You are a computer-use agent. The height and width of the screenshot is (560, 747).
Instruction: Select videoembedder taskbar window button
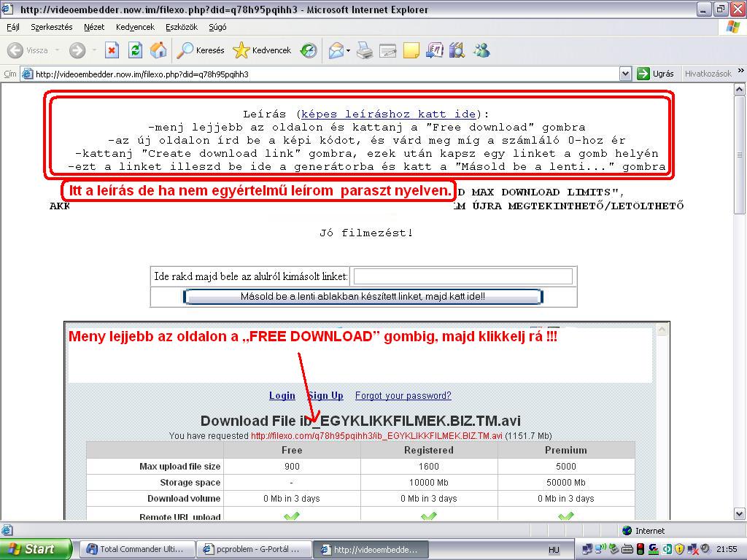pos(371,549)
